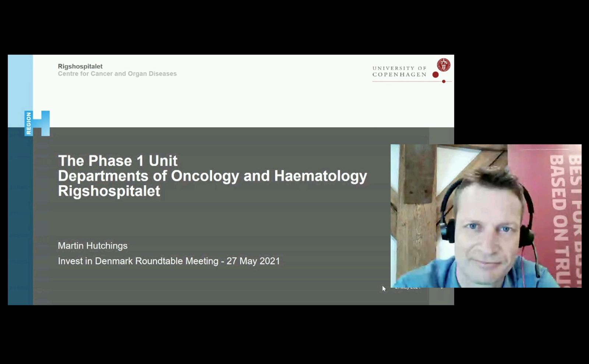Click the Rigshospitalet header logo text

point(80,66)
